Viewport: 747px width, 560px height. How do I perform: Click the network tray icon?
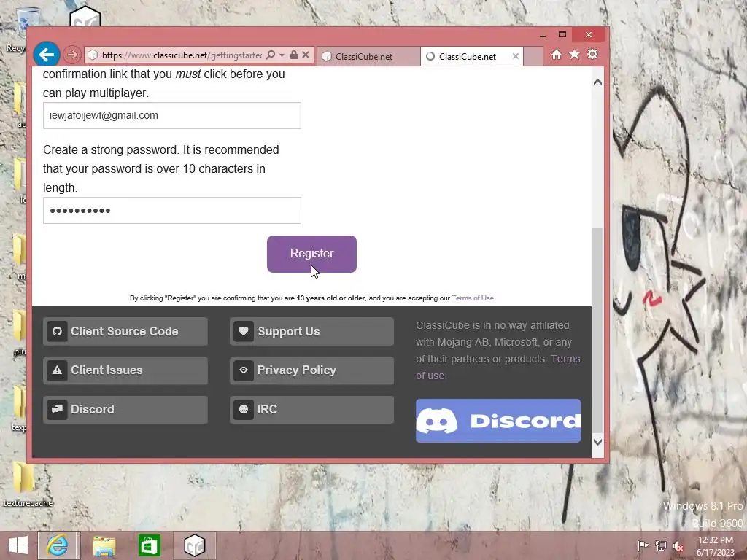(661, 545)
